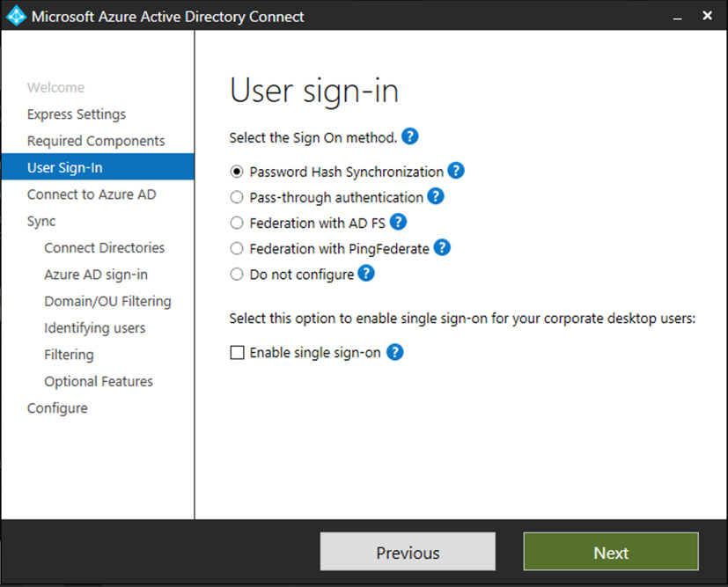Viewport: 728px width, 587px height.
Task: Select Federation with PingFederate radio button
Action: point(236,249)
